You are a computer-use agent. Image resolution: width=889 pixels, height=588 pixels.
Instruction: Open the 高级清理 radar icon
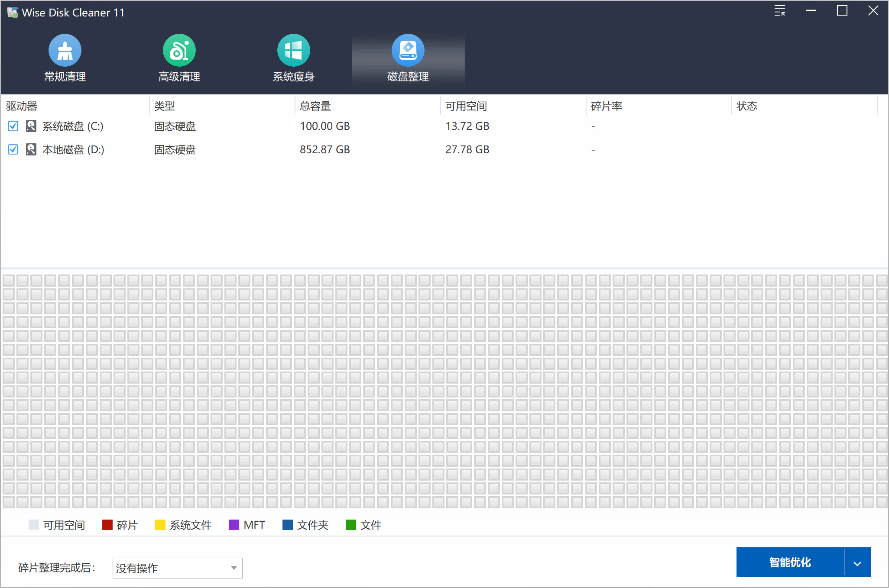(179, 50)
